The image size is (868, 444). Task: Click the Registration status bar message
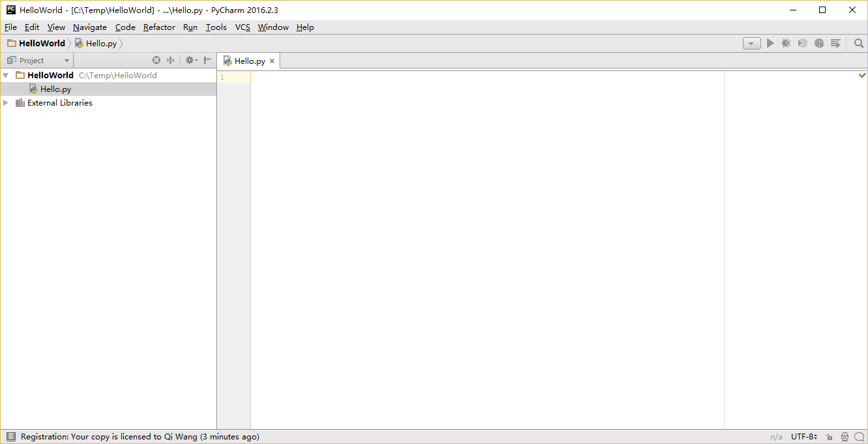(x=140, y=437)
